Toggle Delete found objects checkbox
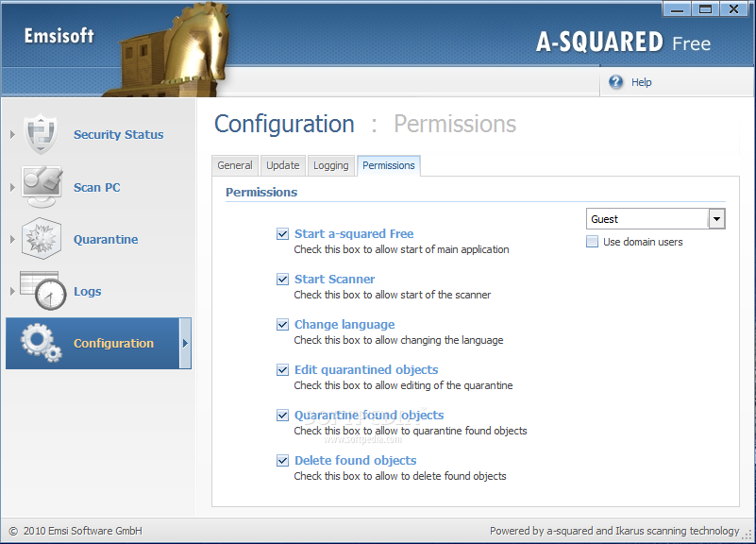The image size is (756, 544). [x=282, y=461]
